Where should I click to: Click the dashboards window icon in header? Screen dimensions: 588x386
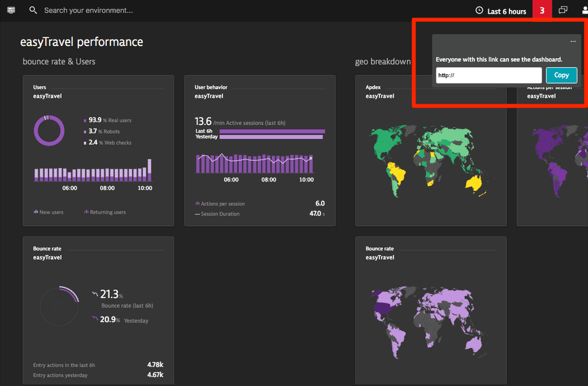point(563,10)
